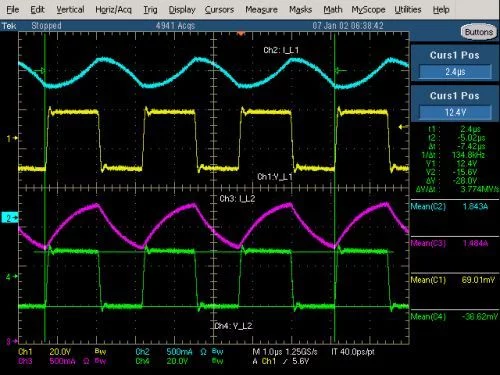Click the channel 3 ground reference marker
The width and height of the screenshot is (500, 375).
11,341
